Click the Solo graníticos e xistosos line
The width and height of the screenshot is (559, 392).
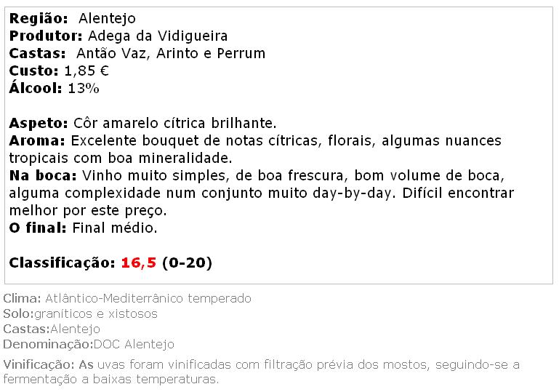point(80,314)
